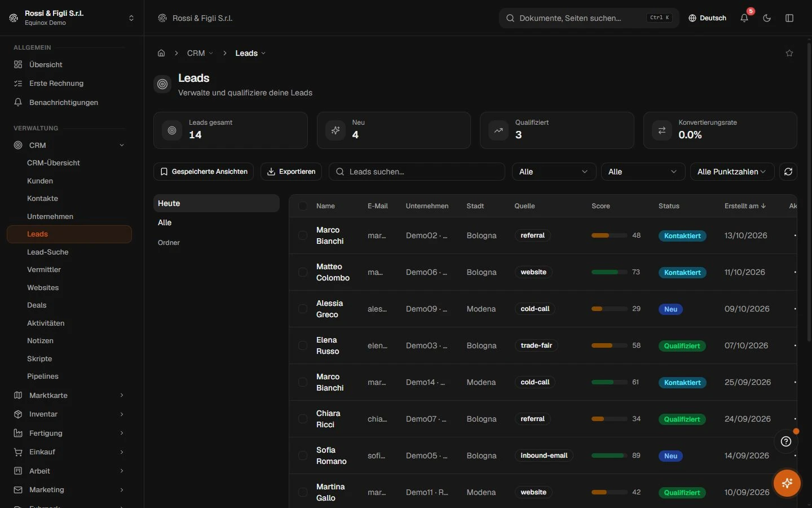Open the second Alle filter dropdown
This screenshot has width=812, height=508.
tap(643, 172)
